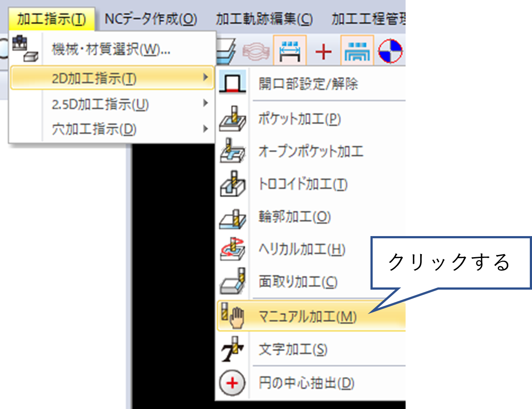
Task: Click the オープンポケット加工 icon
Action: point(232,152)
